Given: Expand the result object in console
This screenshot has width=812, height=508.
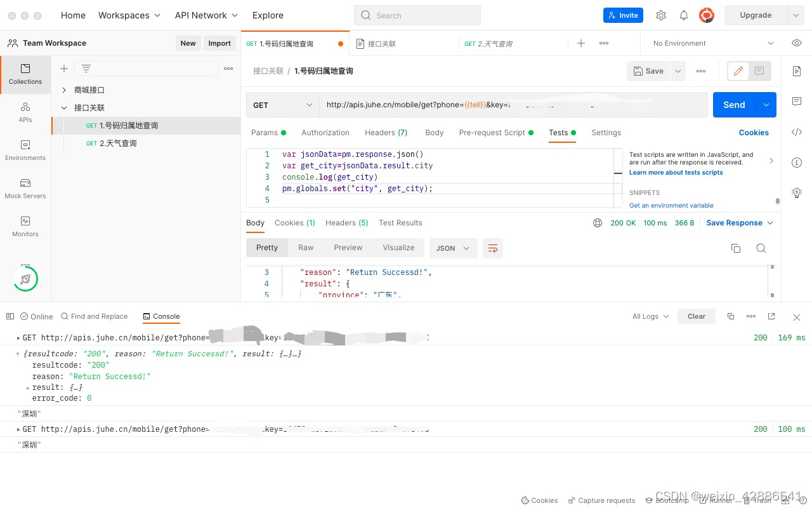Looking at the screenshot, I should (28, 387).
